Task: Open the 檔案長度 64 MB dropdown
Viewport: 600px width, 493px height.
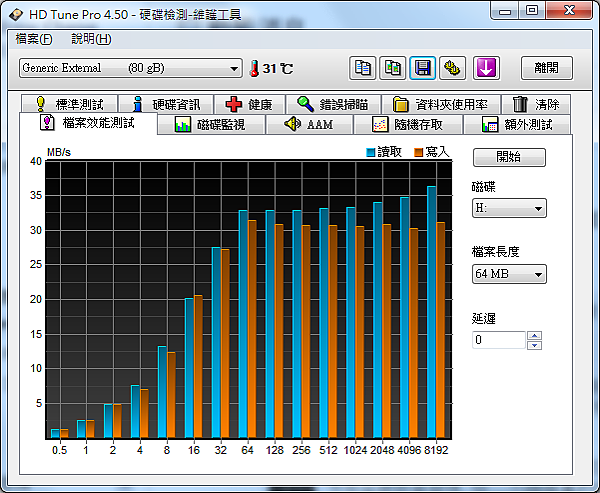Action: coord(509,274)
